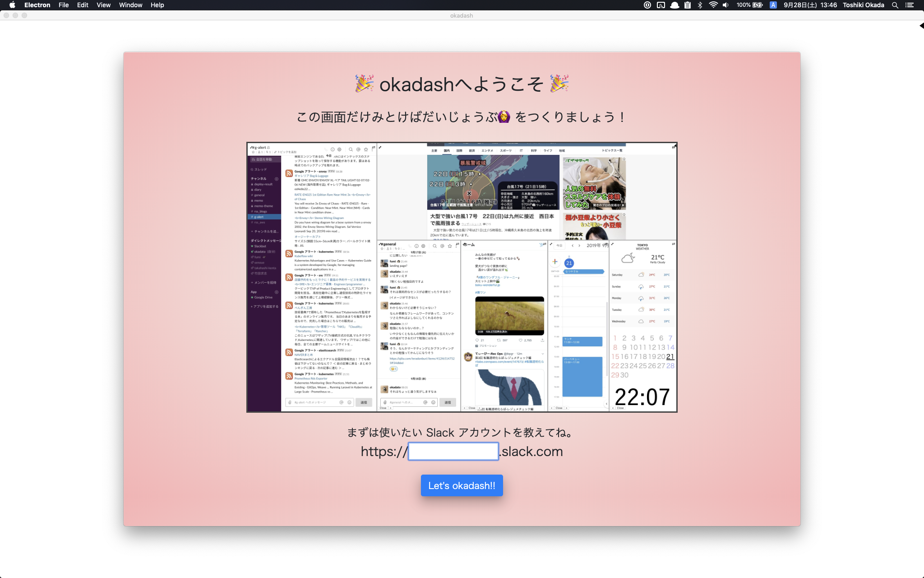924x578 pixels.
Task: Click the RSS avatar beside the Google アラート・envoy post
Action: click(289, 174)
